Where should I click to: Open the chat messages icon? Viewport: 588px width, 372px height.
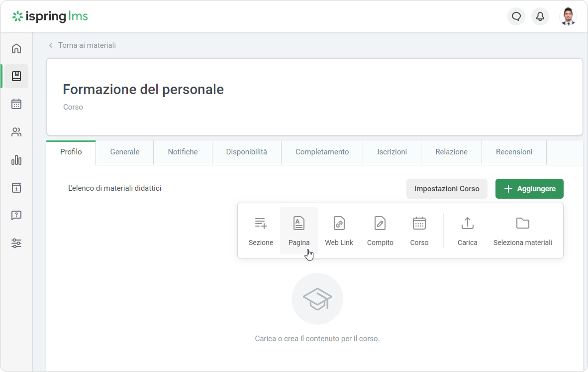[x=516, y=16]
